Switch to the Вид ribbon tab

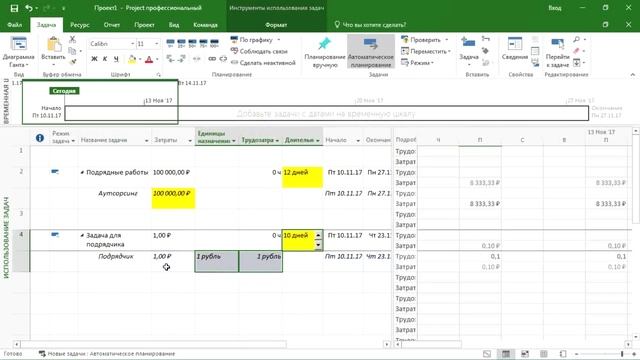(x=174, y=25)
